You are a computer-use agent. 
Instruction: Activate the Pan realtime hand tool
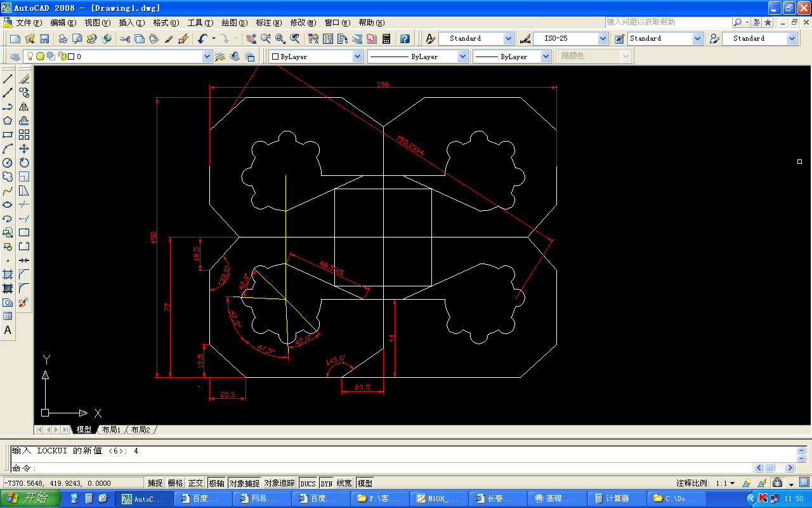click(x=251, y=39)
